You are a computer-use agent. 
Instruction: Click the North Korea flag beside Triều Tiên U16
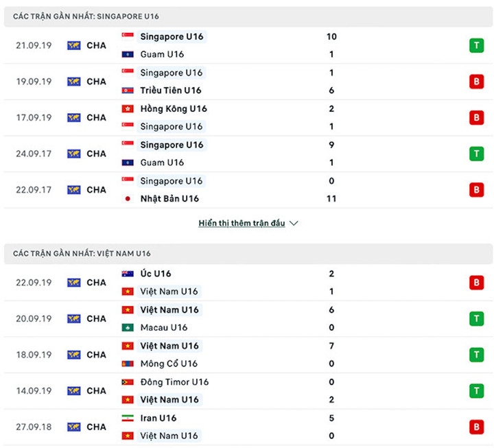click(127, 91)
